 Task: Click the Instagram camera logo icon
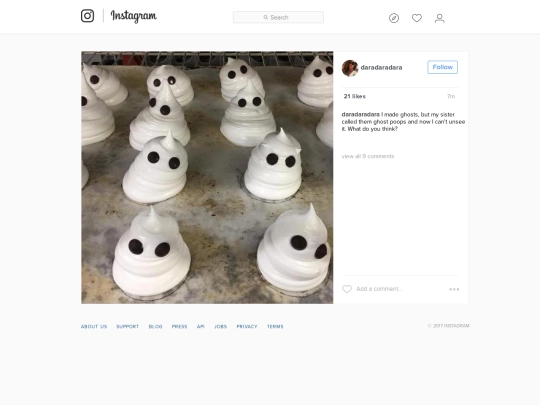(87, 16)
